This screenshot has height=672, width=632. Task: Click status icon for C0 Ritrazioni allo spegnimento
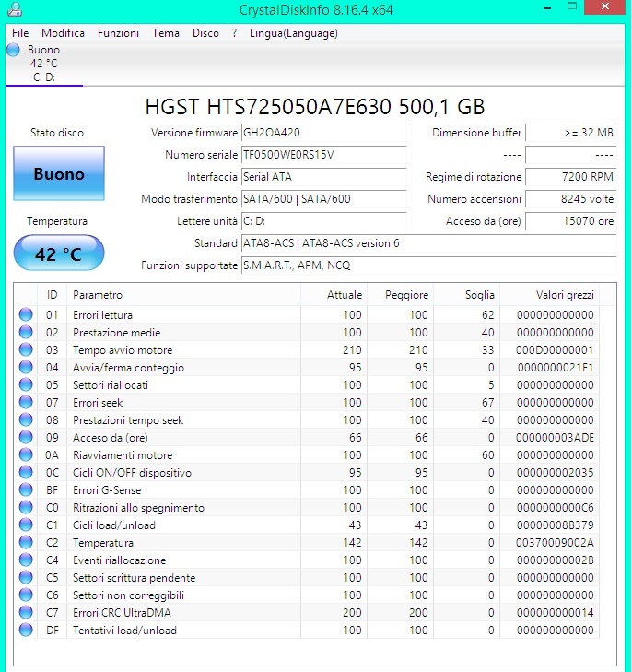pyautogui.click(x=26, y=507)
